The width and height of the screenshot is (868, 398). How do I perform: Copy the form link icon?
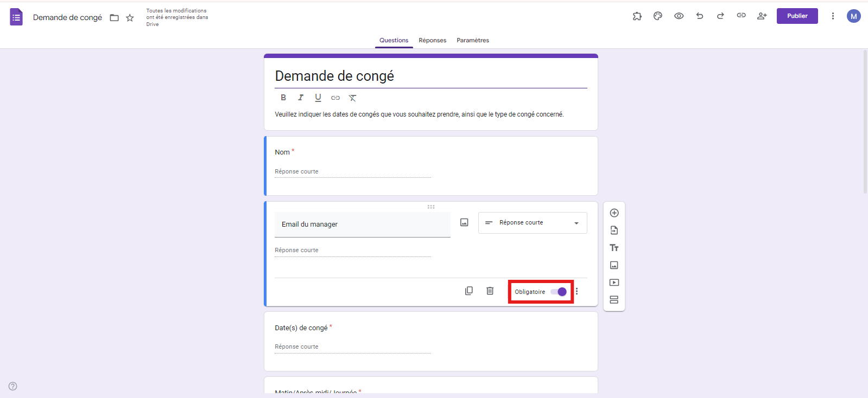click(741, 16)
